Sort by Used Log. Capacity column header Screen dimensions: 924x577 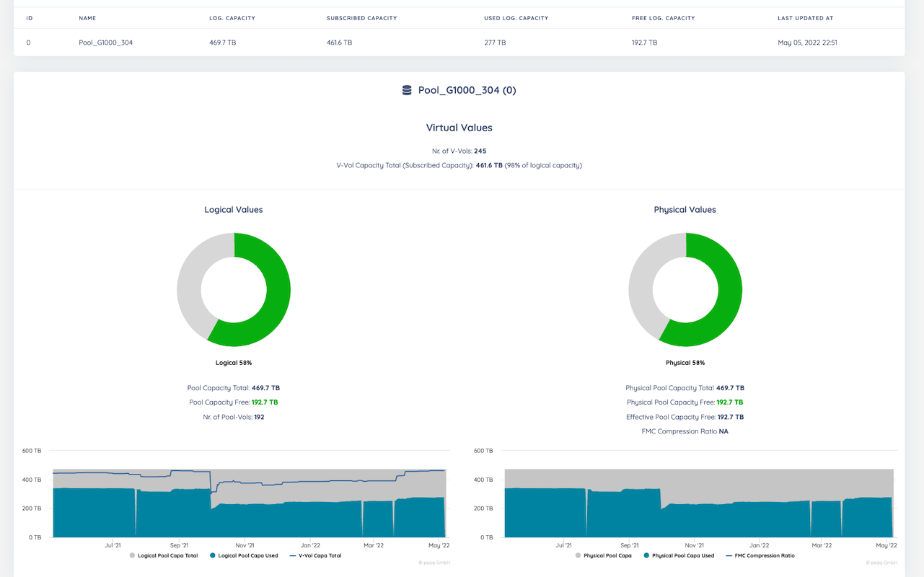pos(516,18)
